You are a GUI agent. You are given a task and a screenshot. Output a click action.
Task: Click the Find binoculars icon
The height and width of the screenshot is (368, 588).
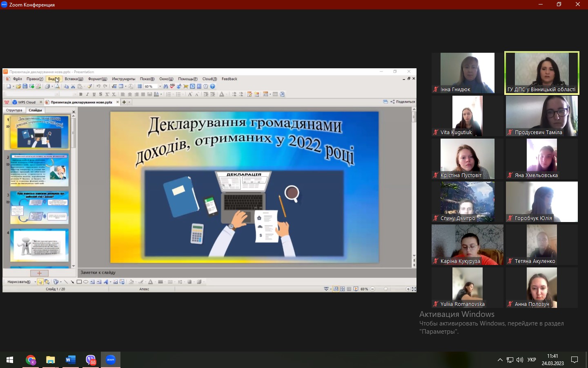[165, 86]
